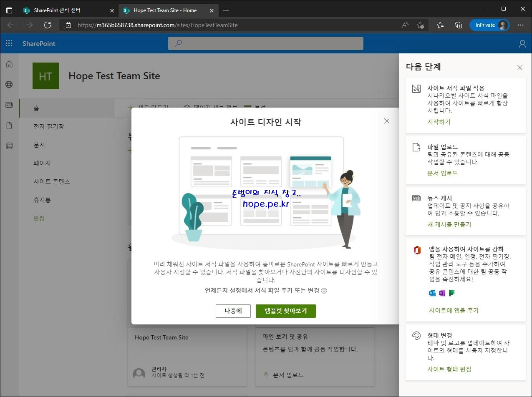Click the OneNote app icon in the apps card
The height and width of the screenshot is (397, 532).
pos(442,293)
